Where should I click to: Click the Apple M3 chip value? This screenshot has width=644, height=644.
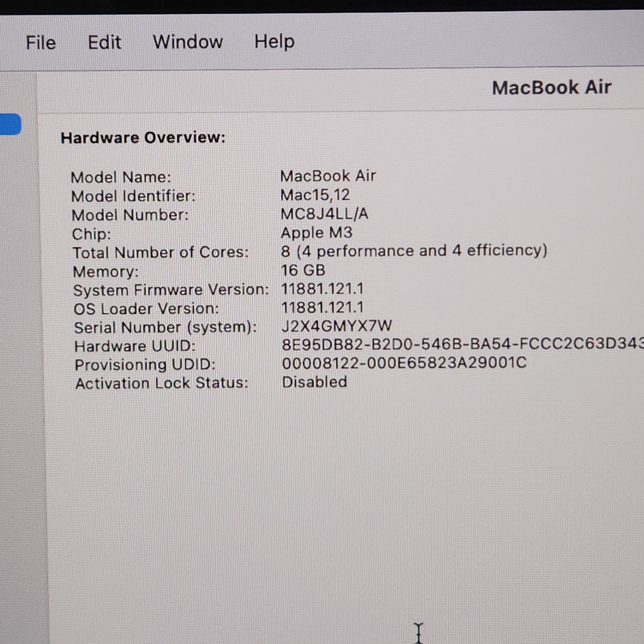tap(316, 233)
